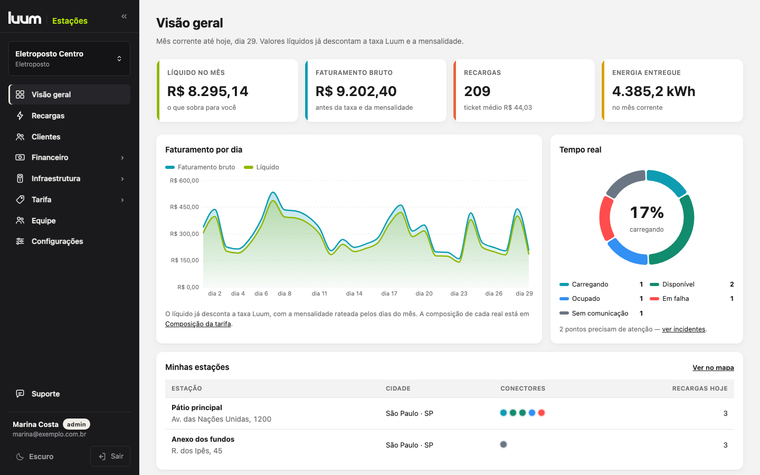This screenshot has width=760, height=475.
Task: Open the Eletroposto Centro station selector
Action: [69, 59]
